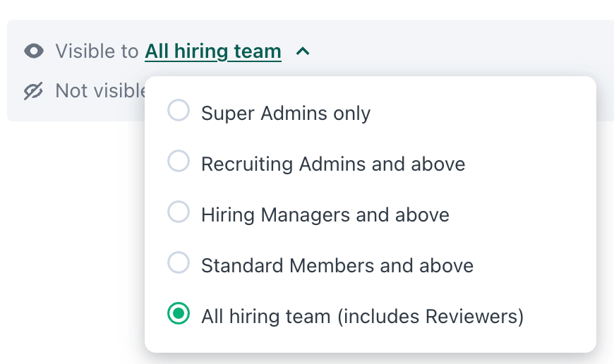Click the Visible to text label

pos(97,51)
